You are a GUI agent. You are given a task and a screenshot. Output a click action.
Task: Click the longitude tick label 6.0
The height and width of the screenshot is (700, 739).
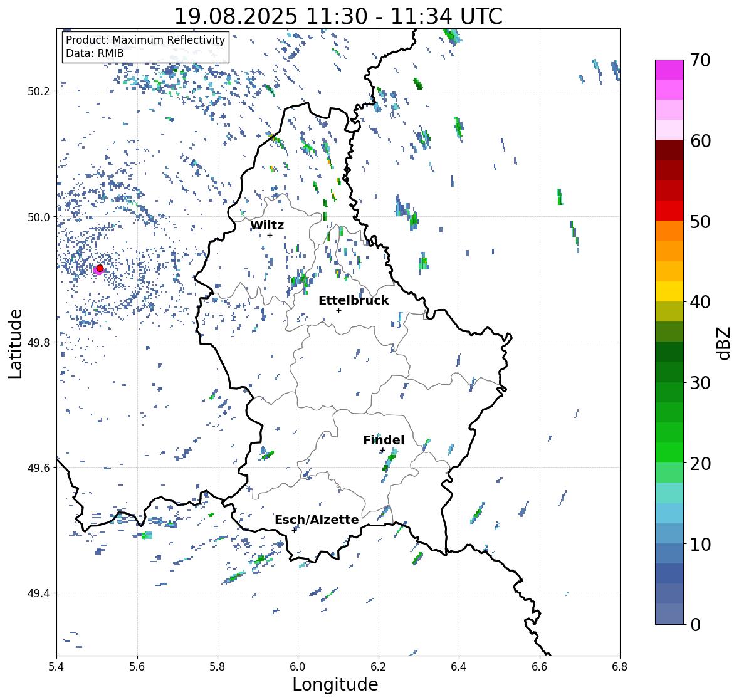tap(298, 667)
